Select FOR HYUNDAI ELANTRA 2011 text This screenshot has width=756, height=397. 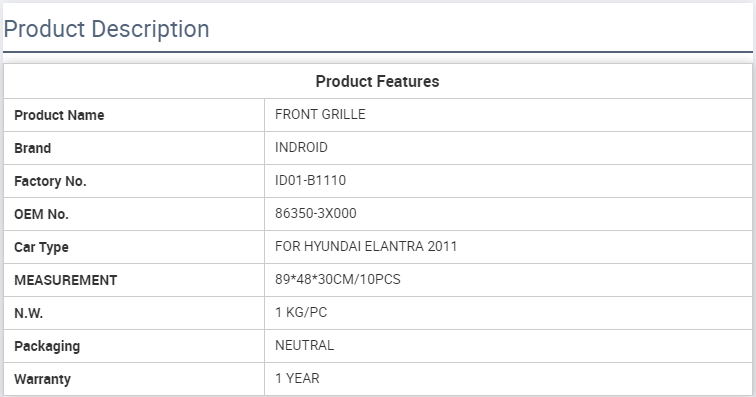[x=366, y=246]
